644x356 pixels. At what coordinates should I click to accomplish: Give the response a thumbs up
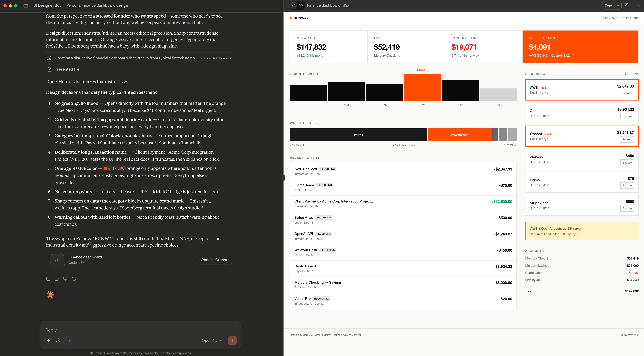click(57, 279)
